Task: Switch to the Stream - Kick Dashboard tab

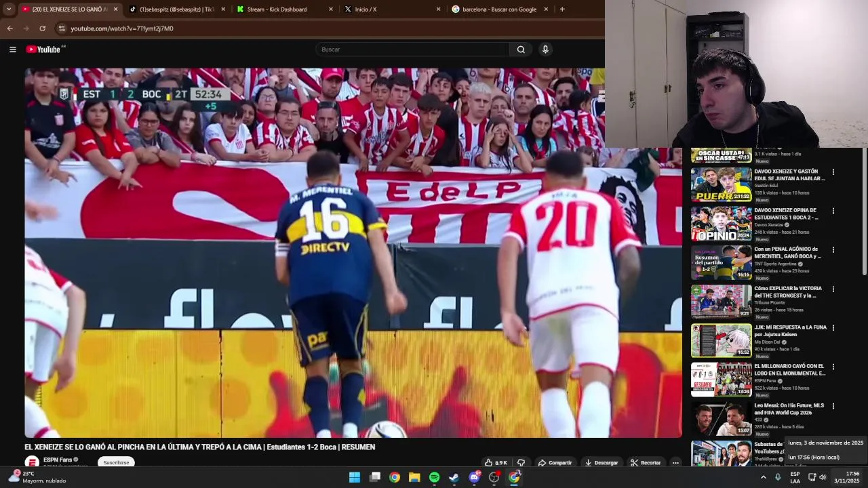Action: click(x=285, y=9)
